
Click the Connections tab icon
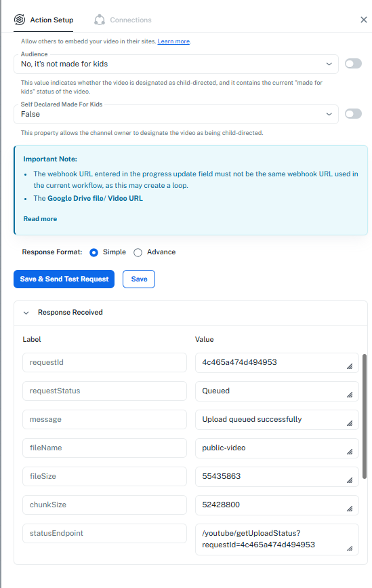click(x=100, y=20)
